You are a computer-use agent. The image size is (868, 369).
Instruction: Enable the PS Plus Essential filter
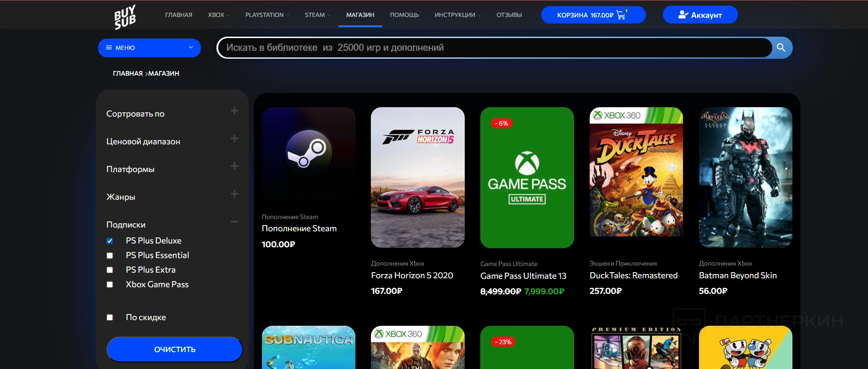tap(110, 256)
